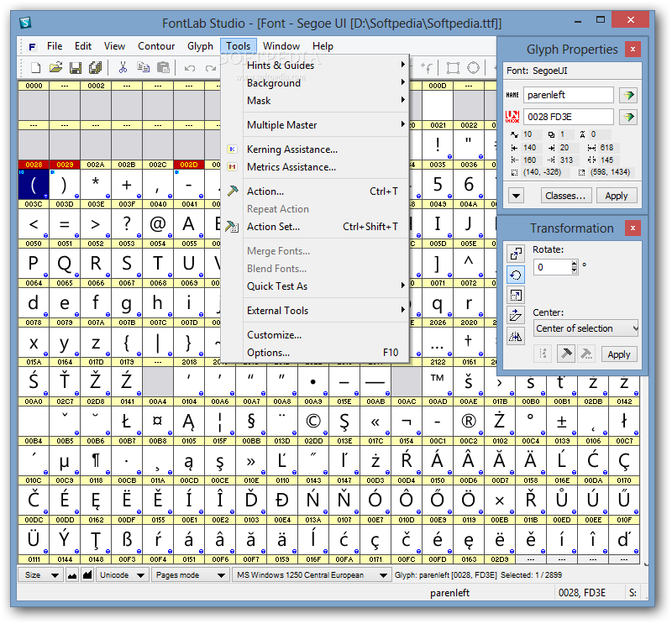The height and width of the screenshot is (624, 672).
Task: Click the Unicode field '0028 FD3E'
Action: 569,117
